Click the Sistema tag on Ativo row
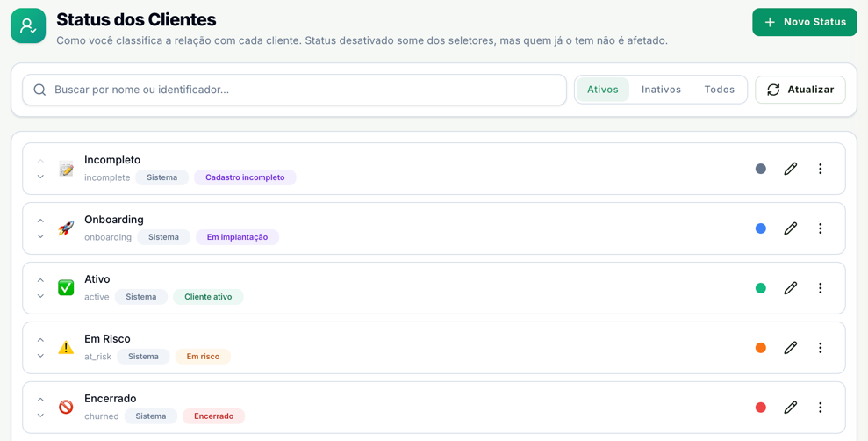Screen dimensions: 868x441 (141, 297)
